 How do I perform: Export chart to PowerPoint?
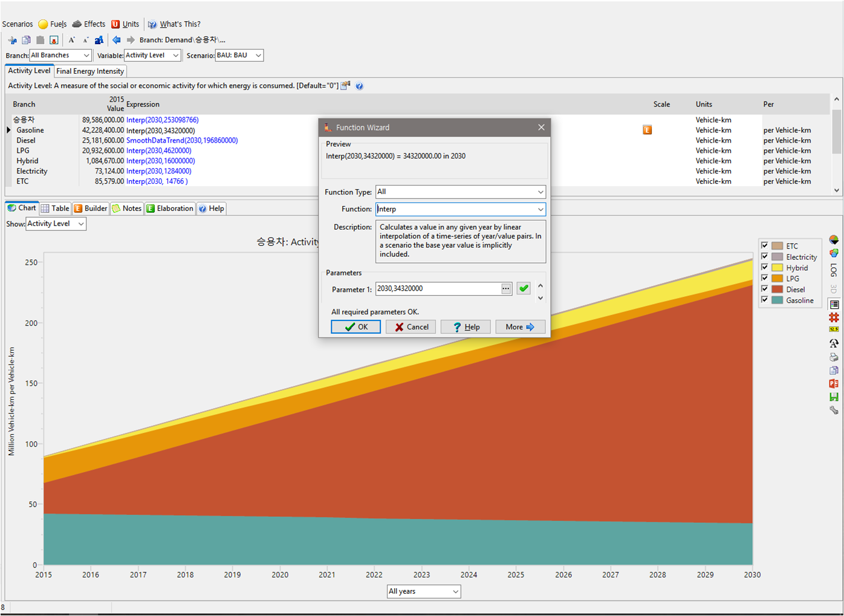834,383
